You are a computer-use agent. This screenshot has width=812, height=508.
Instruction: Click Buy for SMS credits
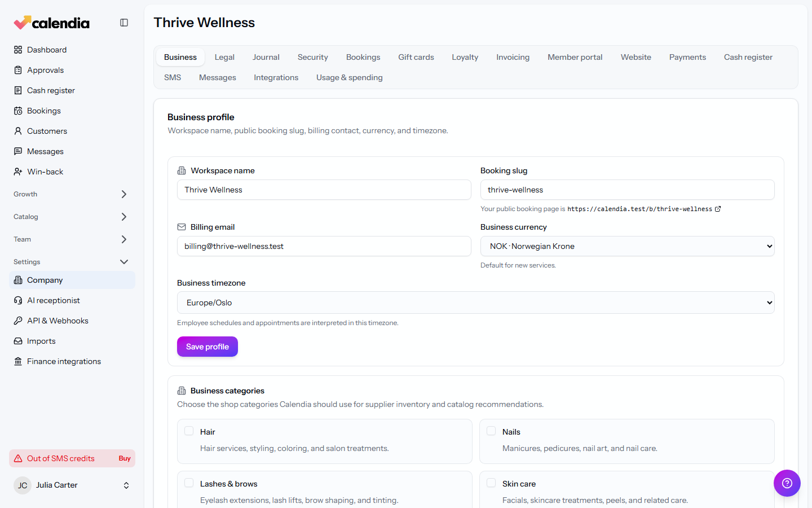pos(125,458)
